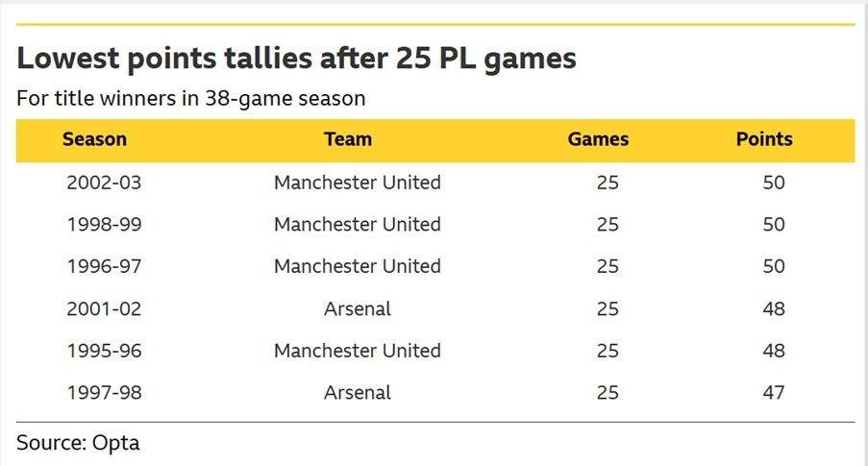Select the 1997-98 season cell

(104, 392)
